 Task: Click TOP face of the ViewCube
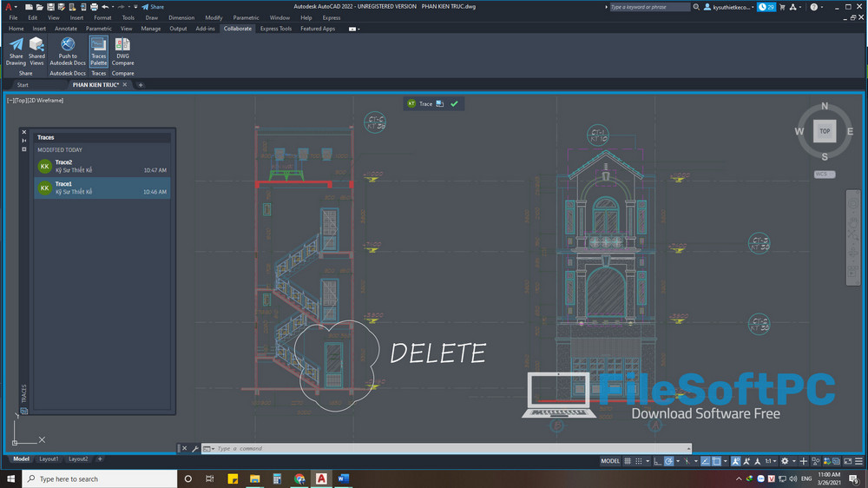[x=825, y=131]
